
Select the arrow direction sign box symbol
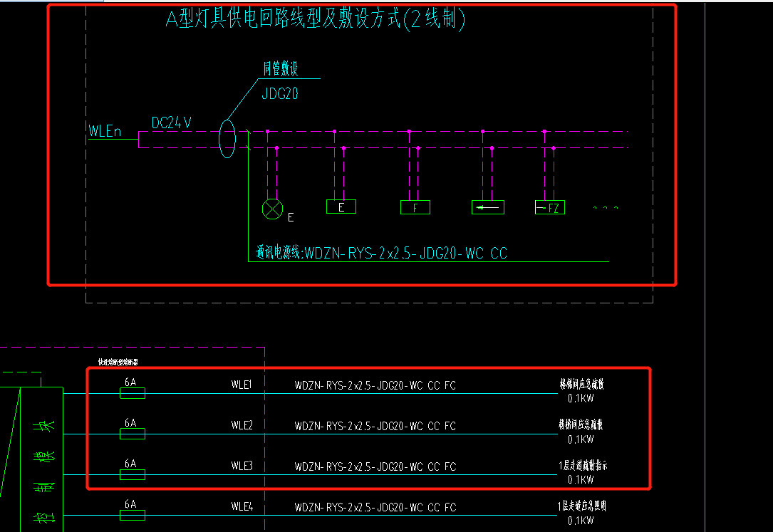[x=488, y=207]
